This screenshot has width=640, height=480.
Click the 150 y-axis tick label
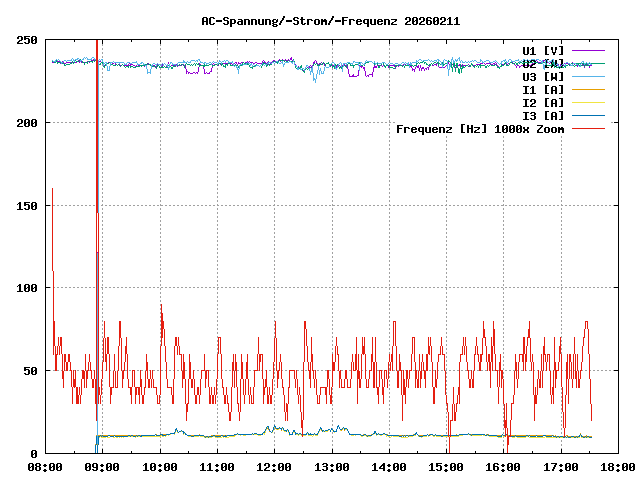click(x=27, y=205)
